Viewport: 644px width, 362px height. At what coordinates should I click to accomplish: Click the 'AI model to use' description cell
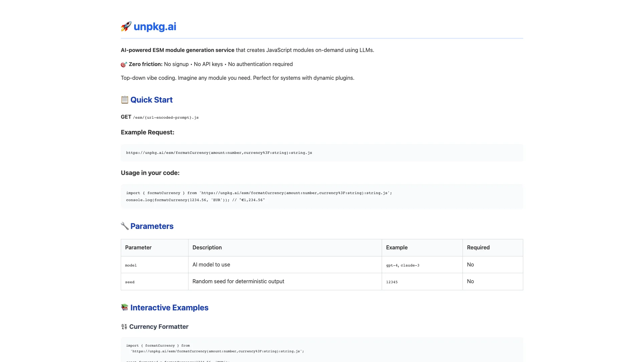285,265
